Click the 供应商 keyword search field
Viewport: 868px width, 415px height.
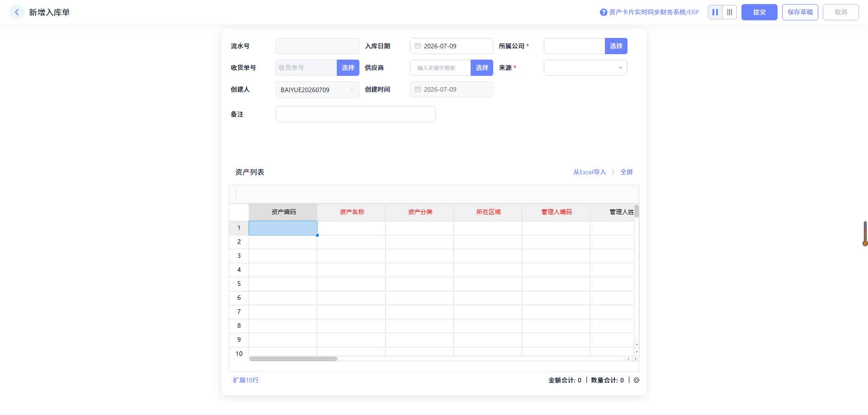(440, 68)
